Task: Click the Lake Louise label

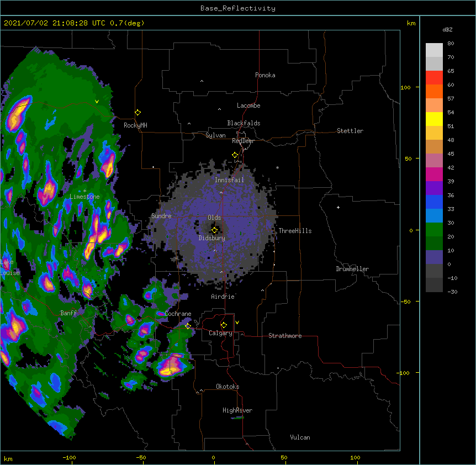Action: pos(10,267)
